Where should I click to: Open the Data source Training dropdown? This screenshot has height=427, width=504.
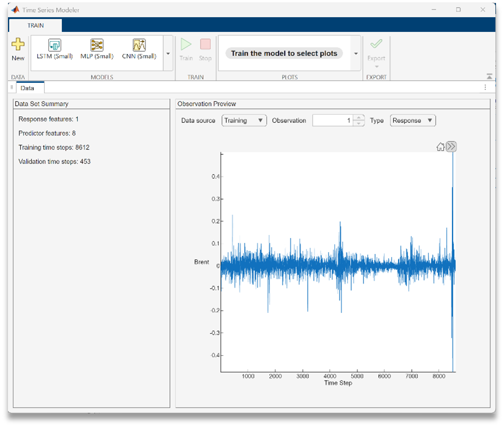click(244, 121)
